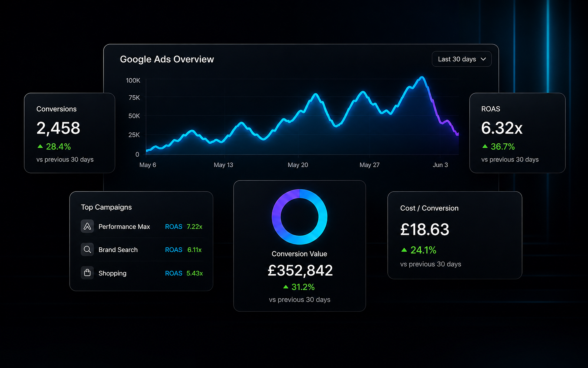
Task: Click the 6.32x ROAS figure
Action: 502,128
